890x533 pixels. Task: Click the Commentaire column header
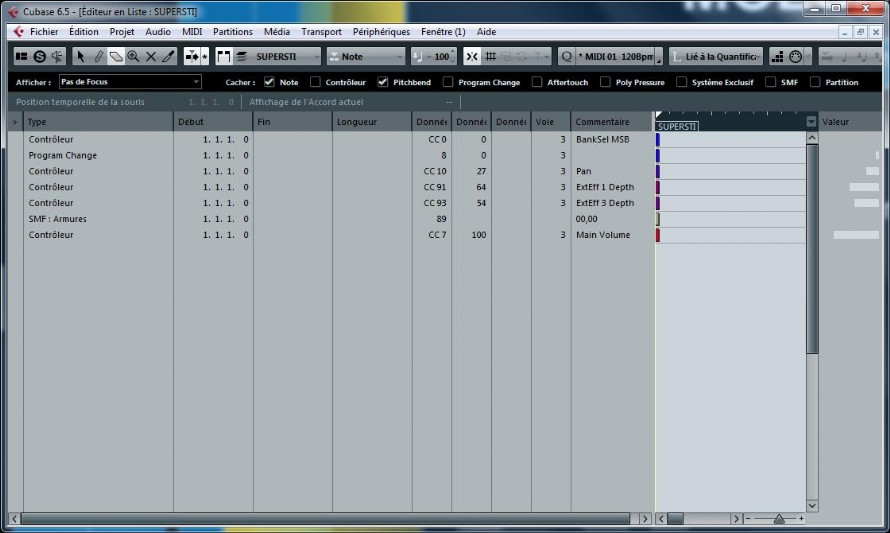tap(612, 121)
